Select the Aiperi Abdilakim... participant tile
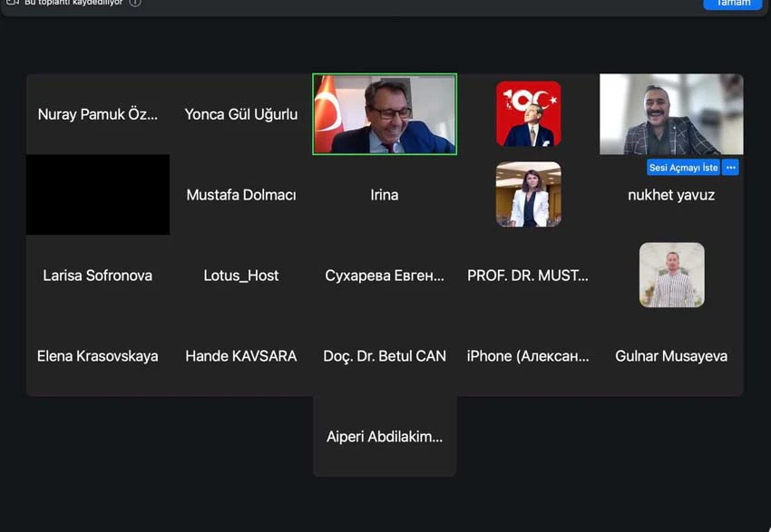771x532 pixels. [x=385, y=437]
